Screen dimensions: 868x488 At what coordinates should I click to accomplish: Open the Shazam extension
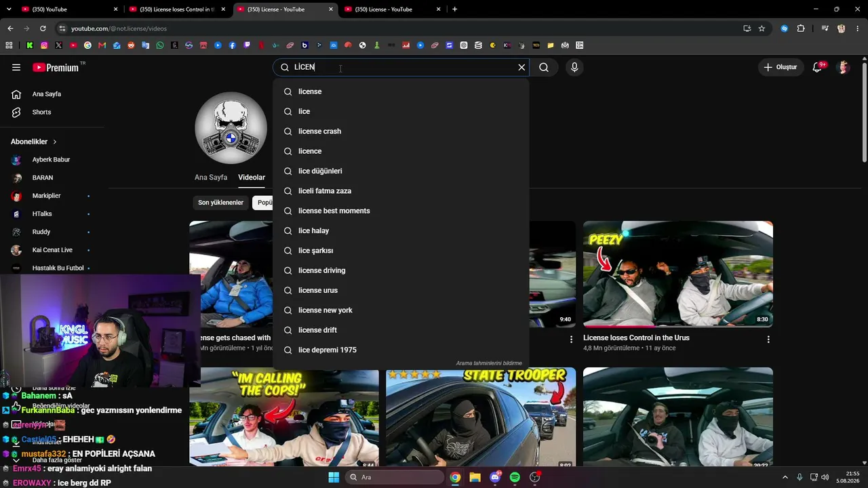tap(785, 28)
